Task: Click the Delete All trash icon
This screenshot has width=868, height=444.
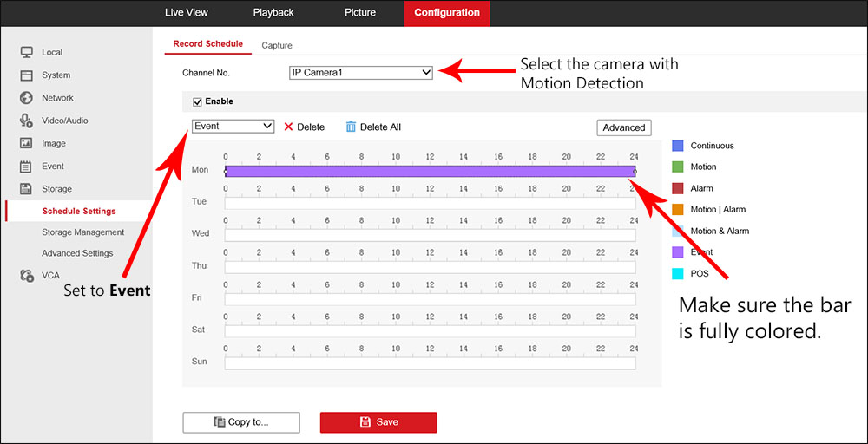Action: pos(351,127)
